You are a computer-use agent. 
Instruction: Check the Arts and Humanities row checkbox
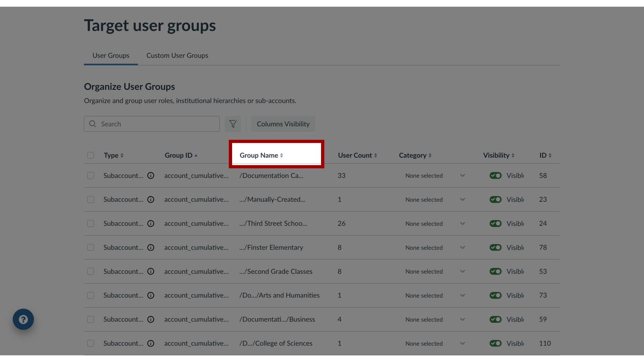(91, 295)
